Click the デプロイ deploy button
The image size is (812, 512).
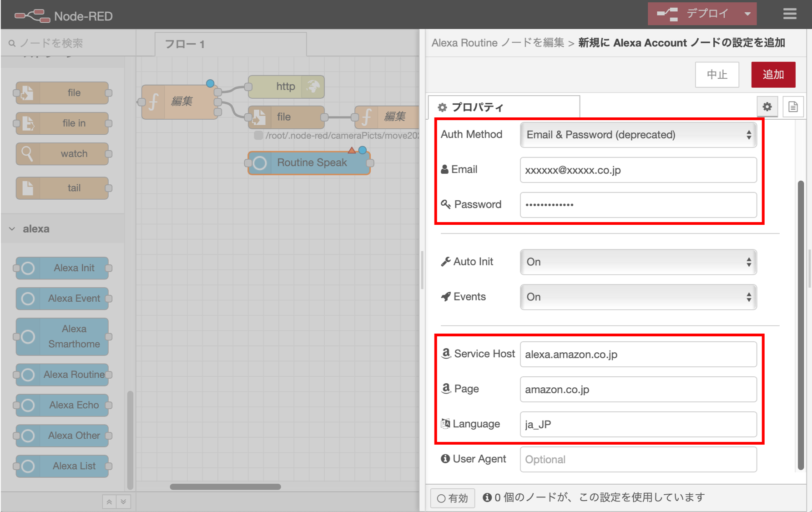(x=694, y=14)
